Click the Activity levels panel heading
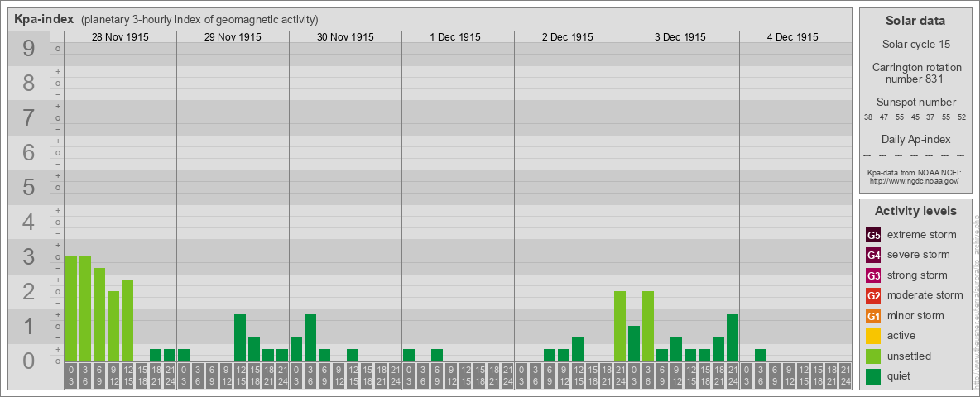Viewport: 980px width, 397px height. click(915, 211)
